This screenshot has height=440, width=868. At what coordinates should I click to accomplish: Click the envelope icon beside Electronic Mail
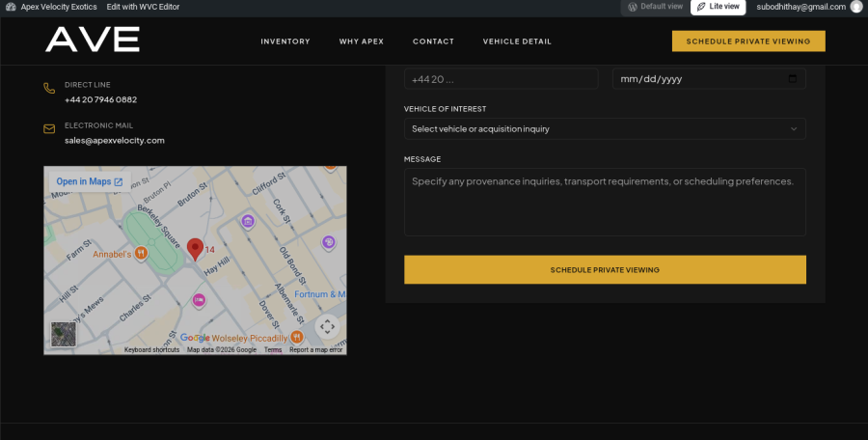tap(49, 129)
